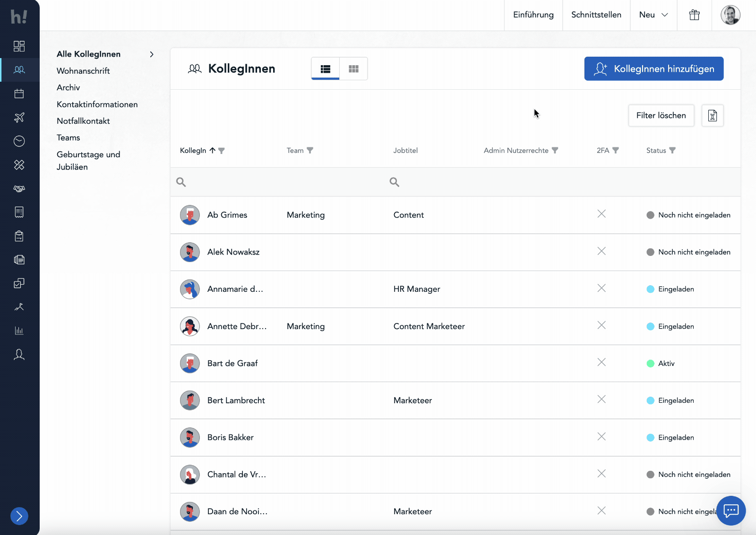Select Archiv in the side menu
The image size is (756, 535).
click(x=69, y=88)
